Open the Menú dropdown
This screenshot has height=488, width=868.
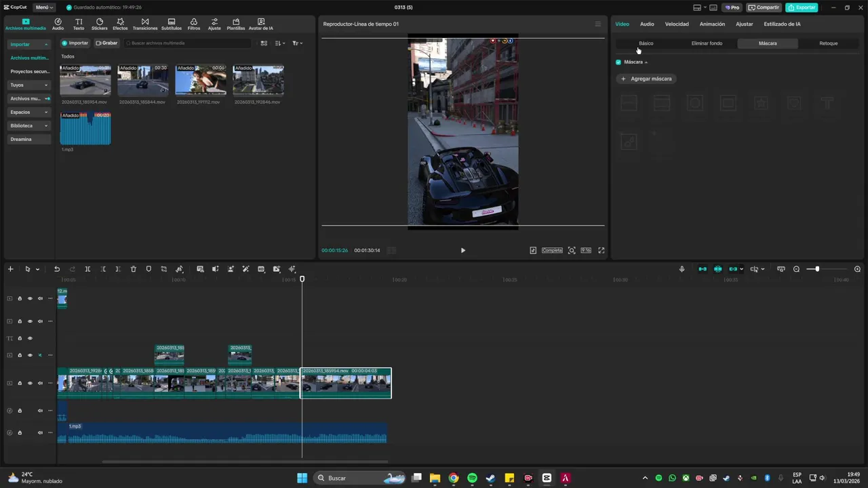(x=44, y=7)
